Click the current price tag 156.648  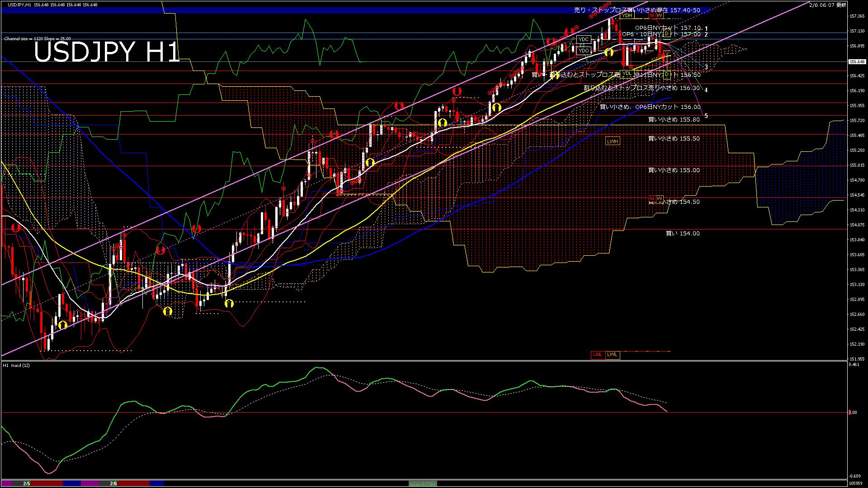(x=857, y=62)
